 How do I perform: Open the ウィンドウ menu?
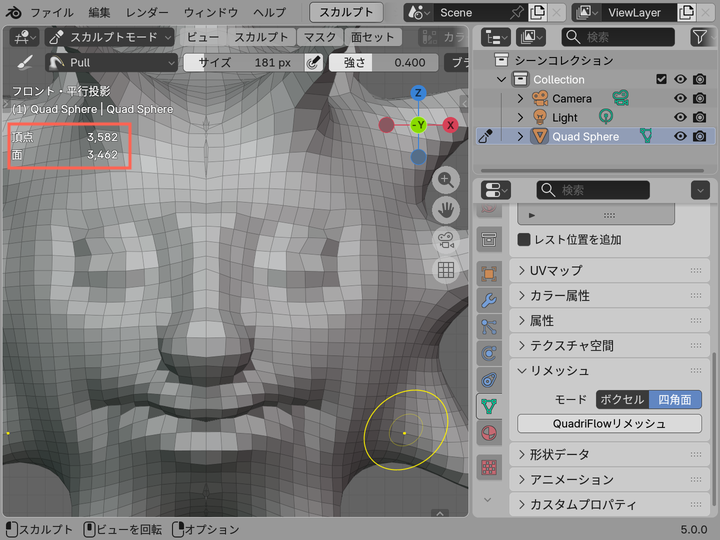coord(211,12)
